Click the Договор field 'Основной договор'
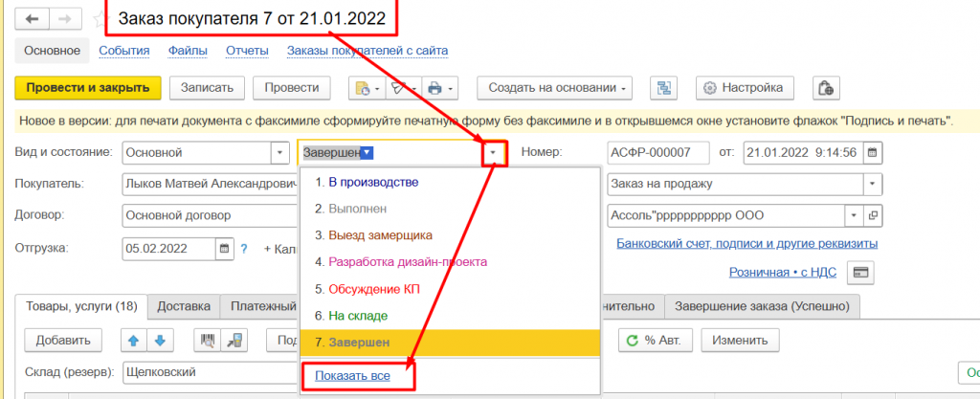Screen dimensions: 980x399 210,216
